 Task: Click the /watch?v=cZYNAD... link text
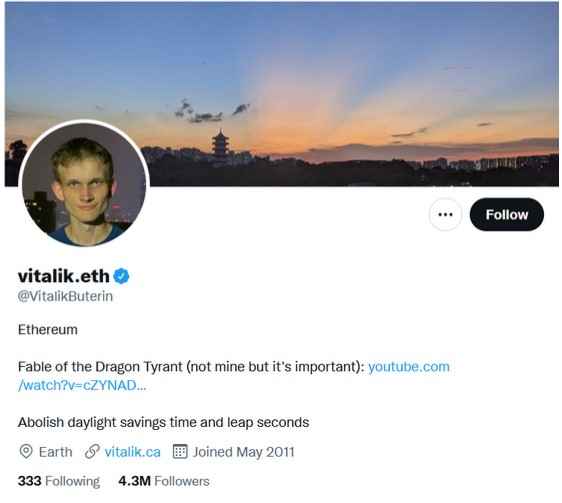[82, 385]
